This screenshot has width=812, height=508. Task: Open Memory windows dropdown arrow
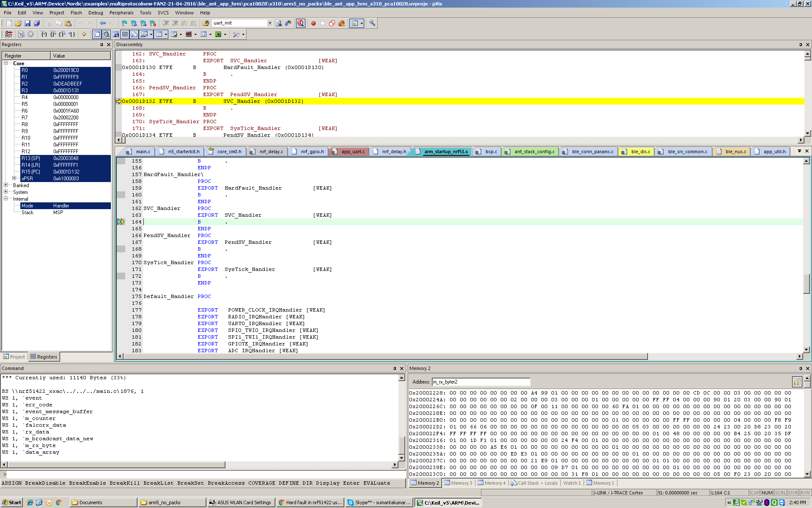166,34
